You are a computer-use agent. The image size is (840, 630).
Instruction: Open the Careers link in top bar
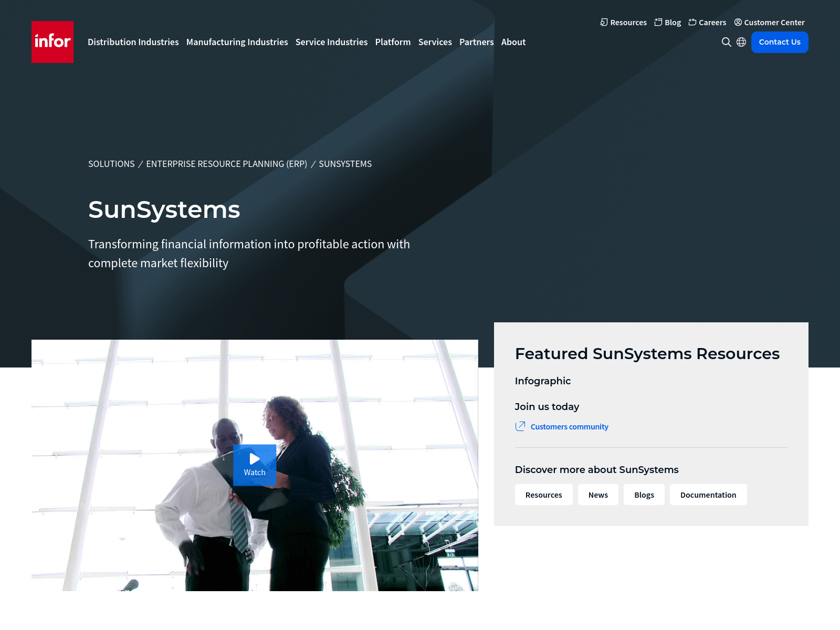pos(707,22)
